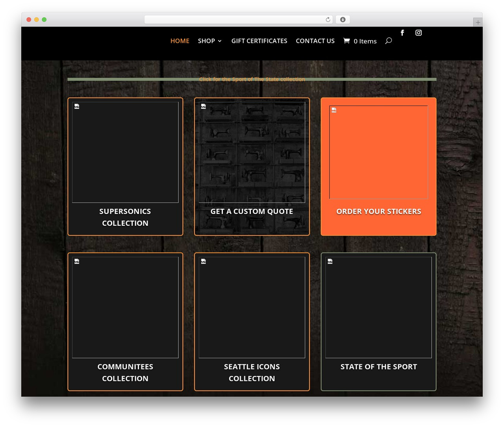The width and height of the screenshot is (504, 427).
Task: Open the Shop menu item
Action: (x=206, y=41)
